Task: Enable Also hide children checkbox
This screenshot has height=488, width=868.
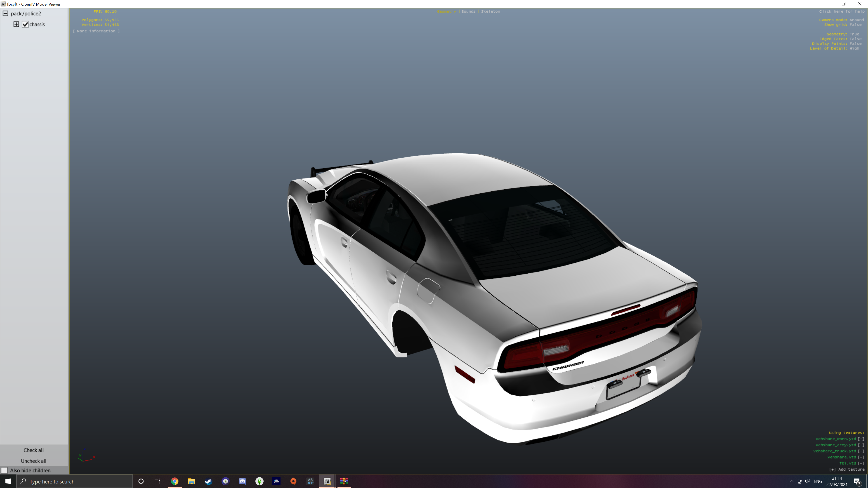Action: click(4, 470)
